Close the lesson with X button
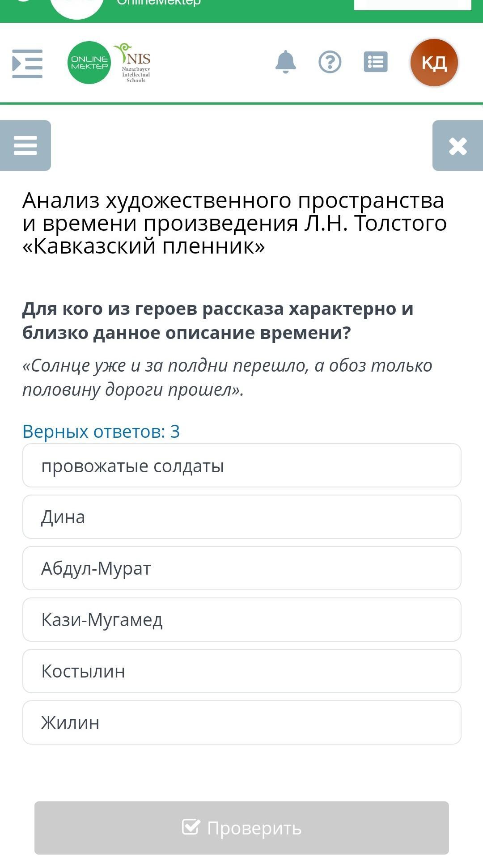The width and height of the screenshot is (483, 868). pyautogui.click(x=458, y=146)
